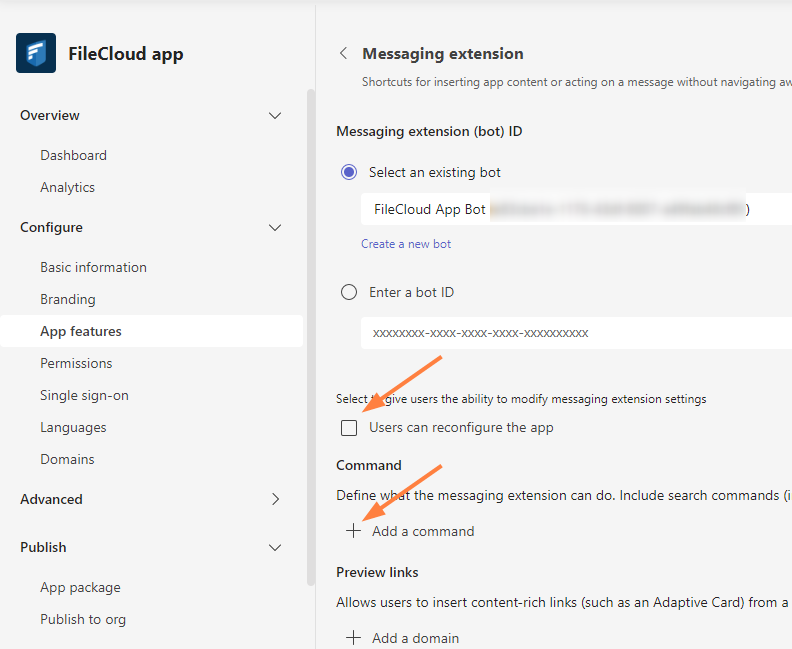Click the 'Create a new bot' link

(406, 244)
